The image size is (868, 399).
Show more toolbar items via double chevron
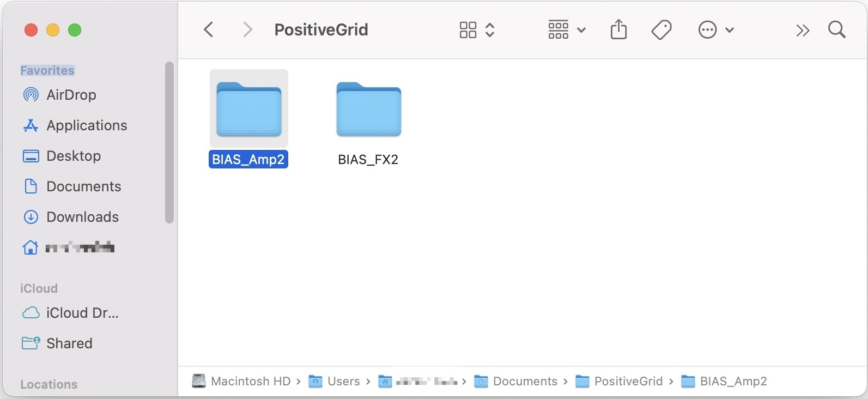click(802, 30)
